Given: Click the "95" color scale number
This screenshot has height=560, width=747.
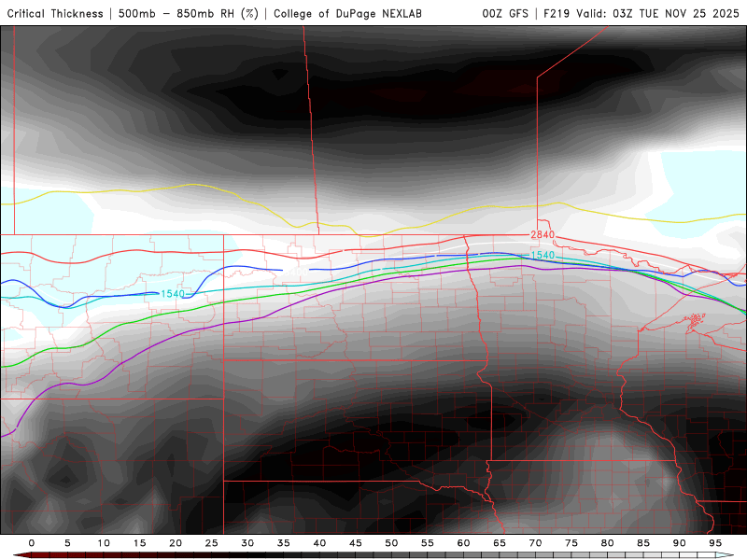Looking at the screenshot, I should [715, 543].
